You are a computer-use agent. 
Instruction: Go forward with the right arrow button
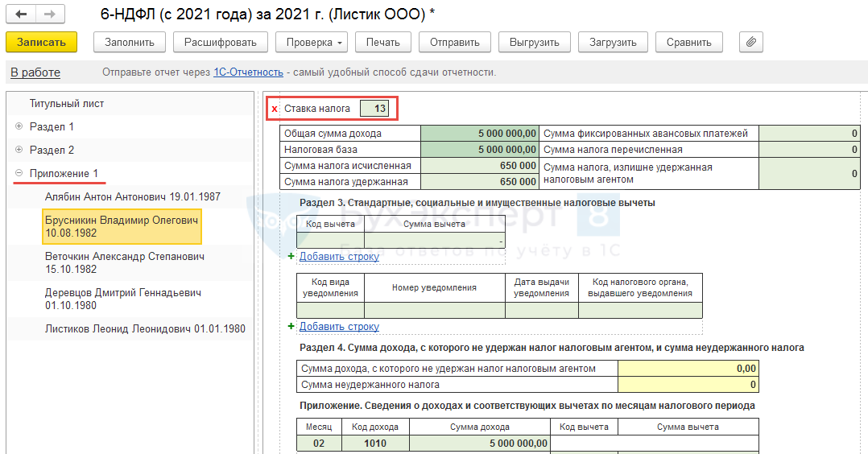click(50, 14)
